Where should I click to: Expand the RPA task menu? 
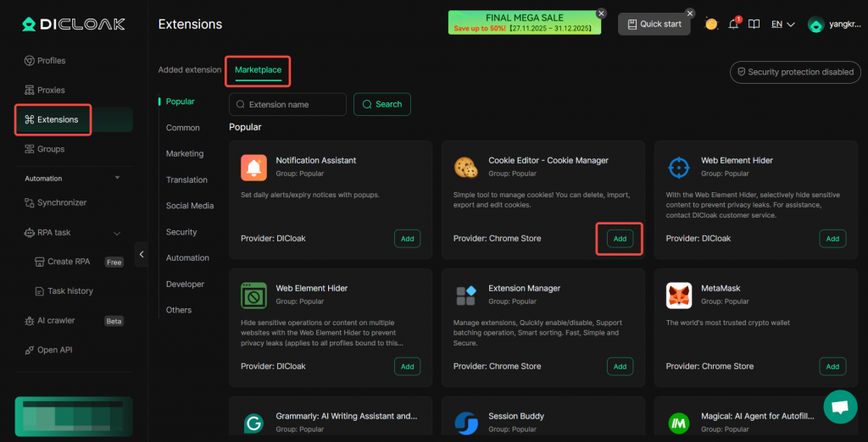117,233
